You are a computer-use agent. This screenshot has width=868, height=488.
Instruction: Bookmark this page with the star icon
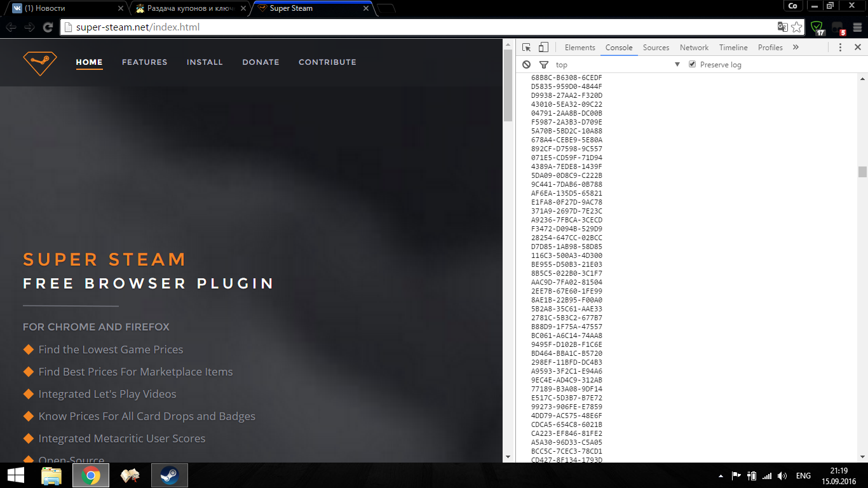pyautogui.click(x=796, y=27)
